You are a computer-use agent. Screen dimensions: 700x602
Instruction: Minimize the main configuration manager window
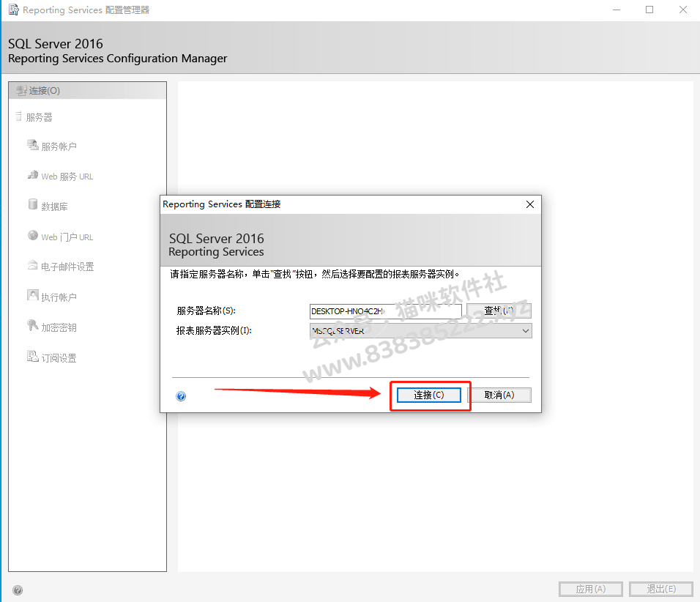(x=617, y=10)
